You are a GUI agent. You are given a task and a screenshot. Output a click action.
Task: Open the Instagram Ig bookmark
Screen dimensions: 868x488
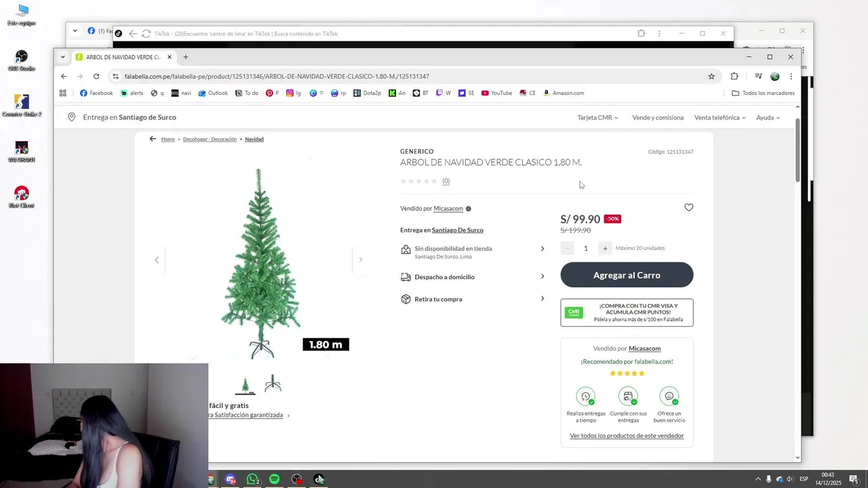tap(294, 93)
